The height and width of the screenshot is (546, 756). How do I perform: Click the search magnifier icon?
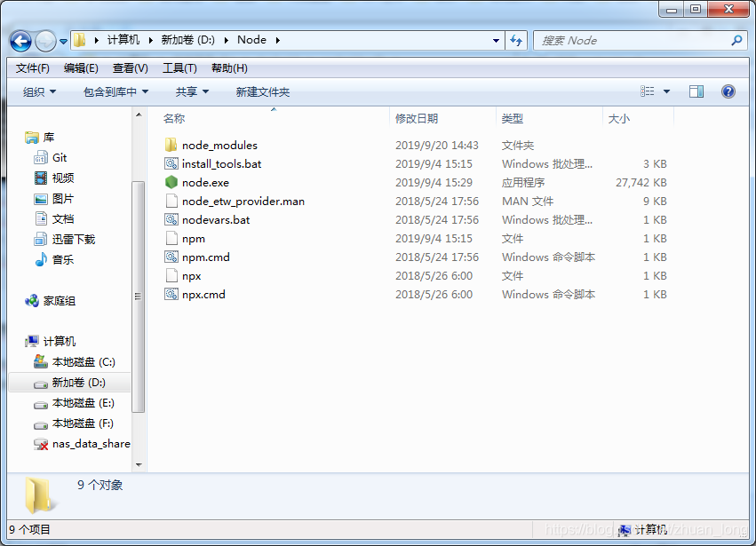click(x=736, y=41)
